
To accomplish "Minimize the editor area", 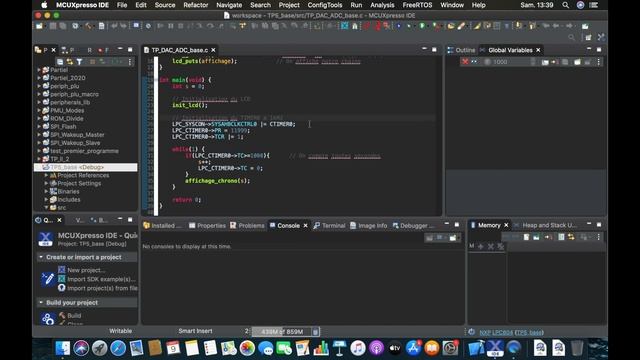I will coord(424,49).
